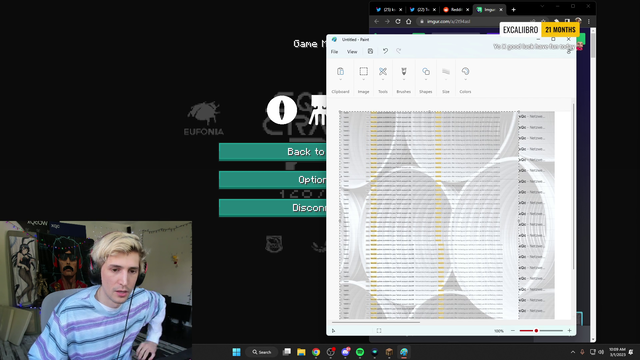Open Spotify from the taskbar
This screenshot has height=360, width=640.
point(360,352)
